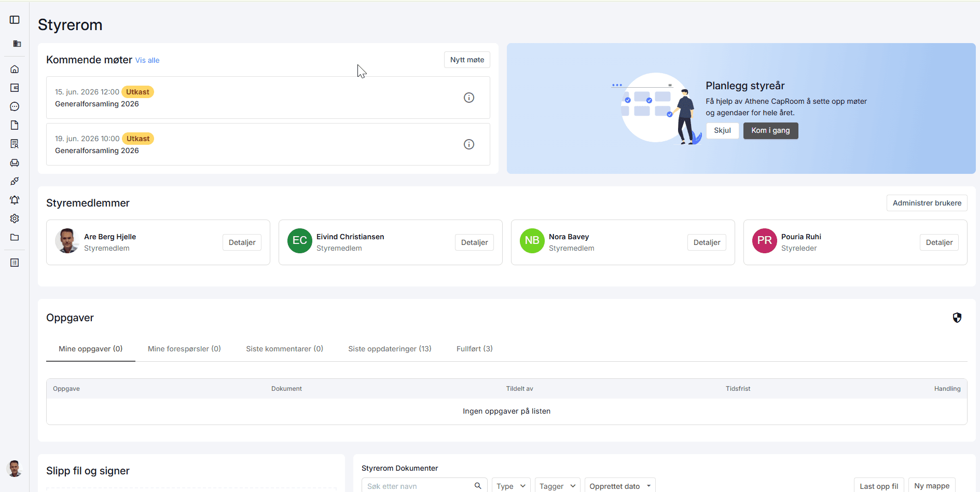Image resolution: width=980 pixels, height=492 pixels.
Task: Open the Siste kommentarer (0) tab
Action: tap(284, 349)
